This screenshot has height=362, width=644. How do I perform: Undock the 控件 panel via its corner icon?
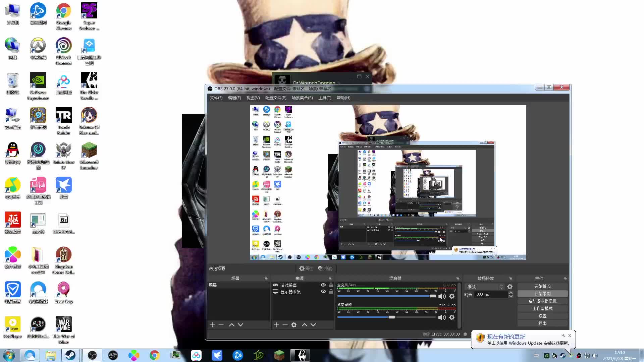565,278
